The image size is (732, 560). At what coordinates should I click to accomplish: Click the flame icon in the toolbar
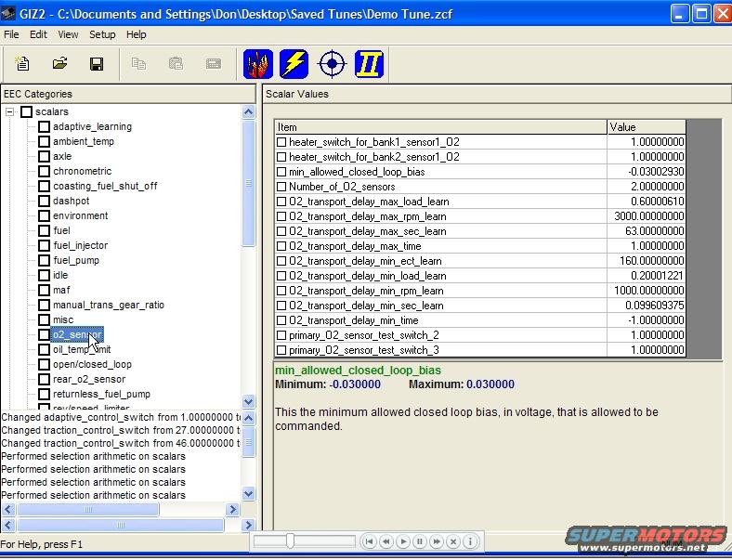[x=258, y=64]
